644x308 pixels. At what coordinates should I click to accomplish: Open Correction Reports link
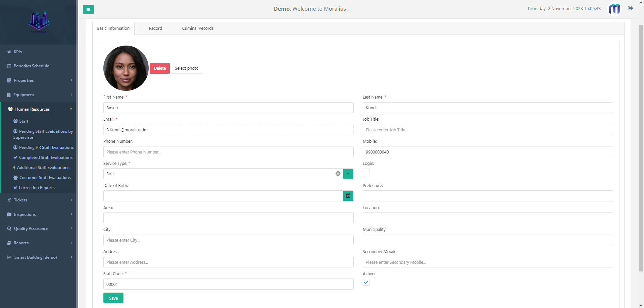(x=37, y=188)
